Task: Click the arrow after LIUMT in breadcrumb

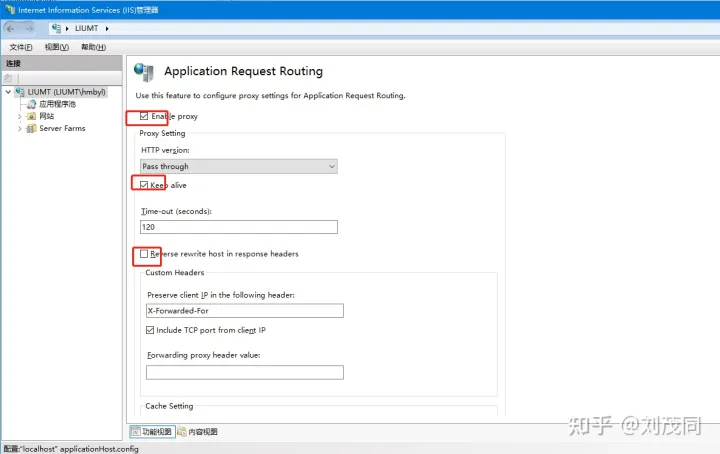Action: click(x=107, y=28)
